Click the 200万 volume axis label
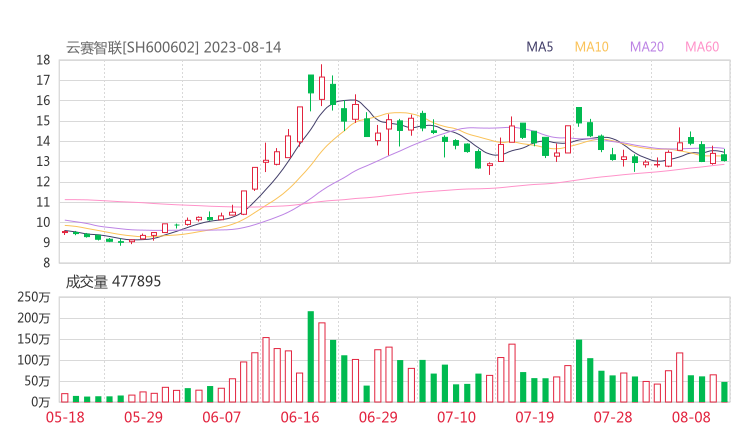 34,319
